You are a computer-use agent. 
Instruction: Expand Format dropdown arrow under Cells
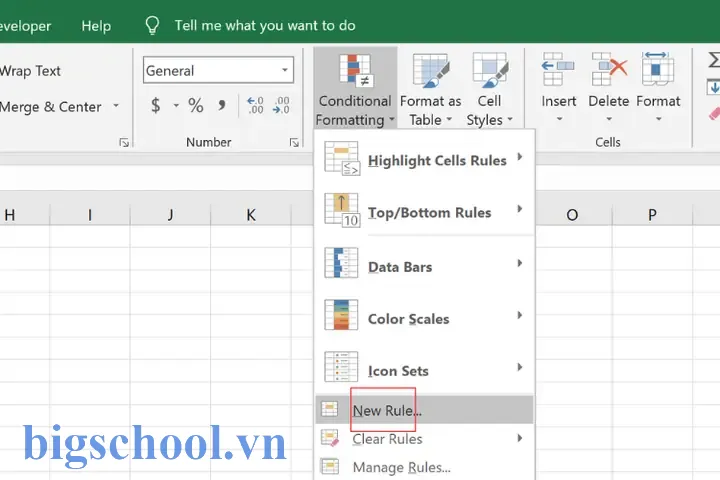point(658,119)
